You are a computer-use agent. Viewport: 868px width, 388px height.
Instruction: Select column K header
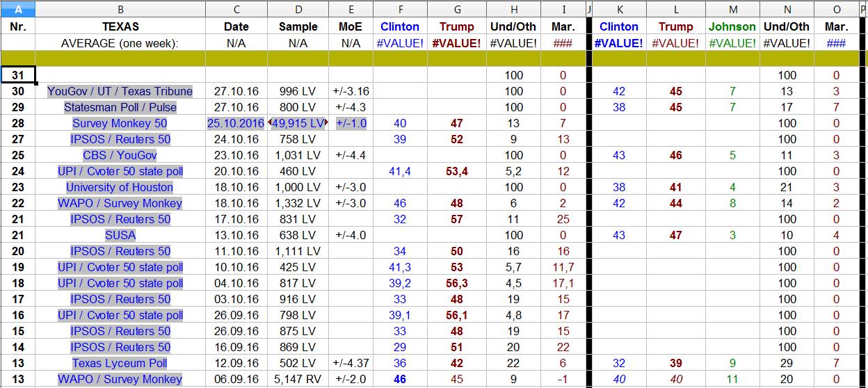(x=619, y=9)
